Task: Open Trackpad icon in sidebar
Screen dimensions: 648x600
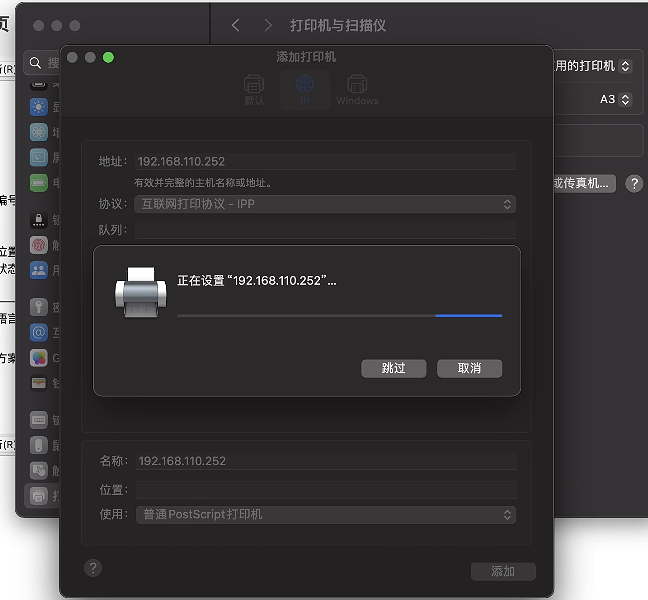Action: pos(39,470)
